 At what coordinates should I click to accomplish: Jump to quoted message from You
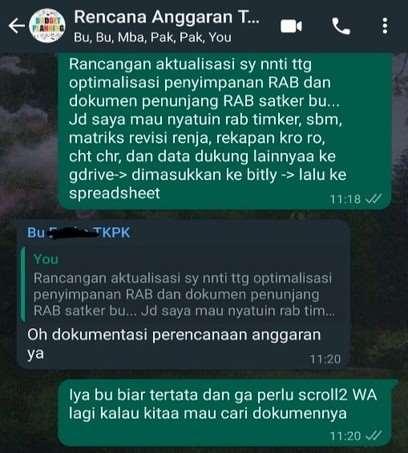coord(183,286)
